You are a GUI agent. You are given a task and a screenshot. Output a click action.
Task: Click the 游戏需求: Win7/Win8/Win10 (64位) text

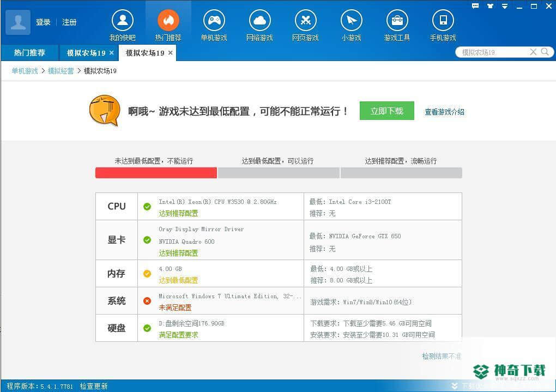click(x=361, y=302)
